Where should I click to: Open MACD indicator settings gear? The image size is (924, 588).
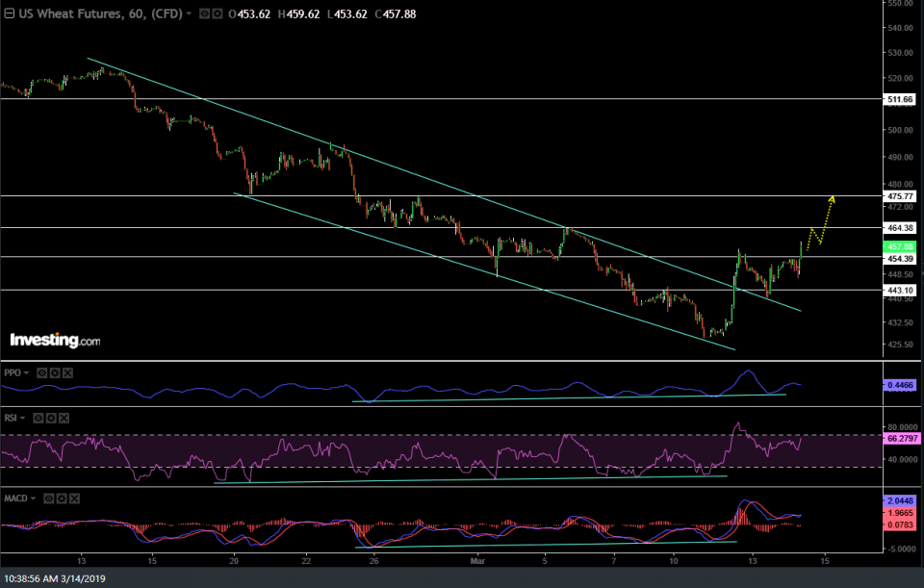62,499
